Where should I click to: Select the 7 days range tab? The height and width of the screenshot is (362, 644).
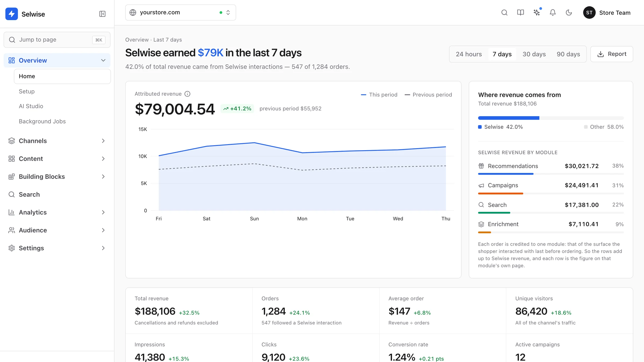click(502, 54)
